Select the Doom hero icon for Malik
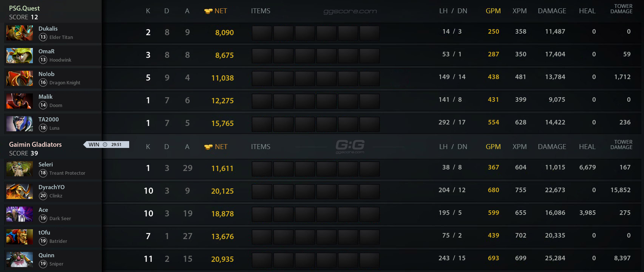 click(19, 101)
